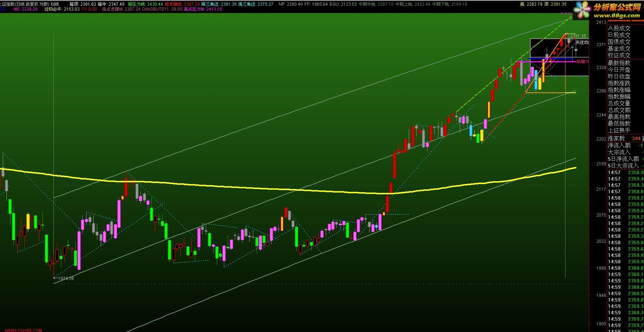Click the 关注均 annotation in the chart box
The height and width of the screenshot is (332, 644).
pyautogui.click(x=582, y=42)
